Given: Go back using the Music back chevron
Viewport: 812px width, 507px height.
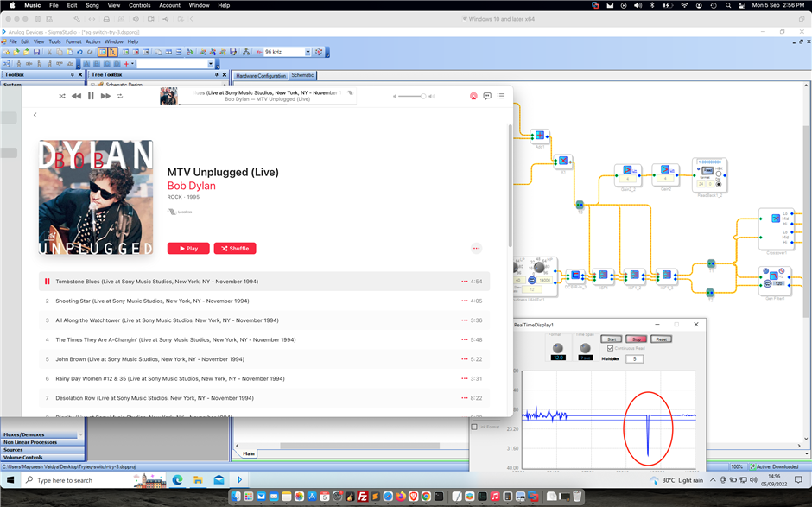Looking at the screenshot, I should tap(35, 115).
